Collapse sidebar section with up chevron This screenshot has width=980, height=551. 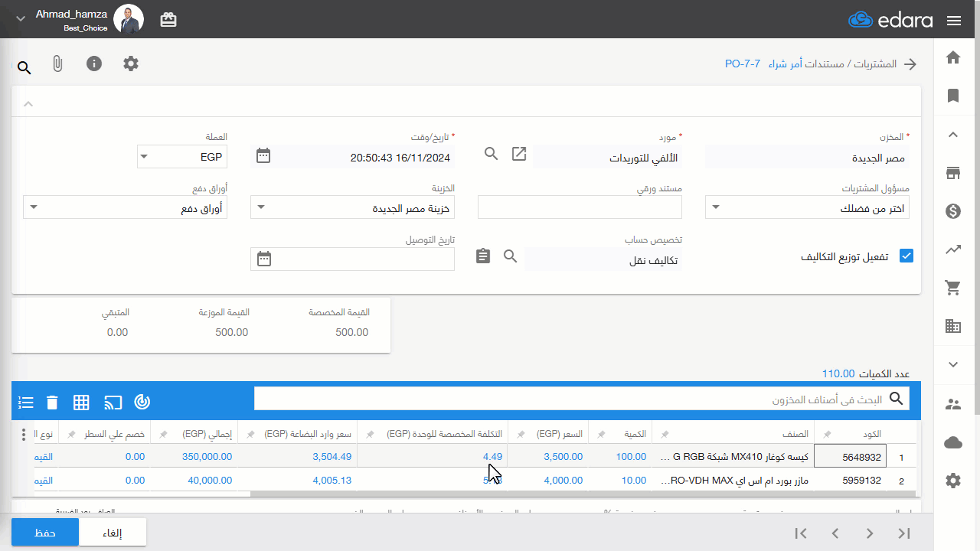pos(953,135)
